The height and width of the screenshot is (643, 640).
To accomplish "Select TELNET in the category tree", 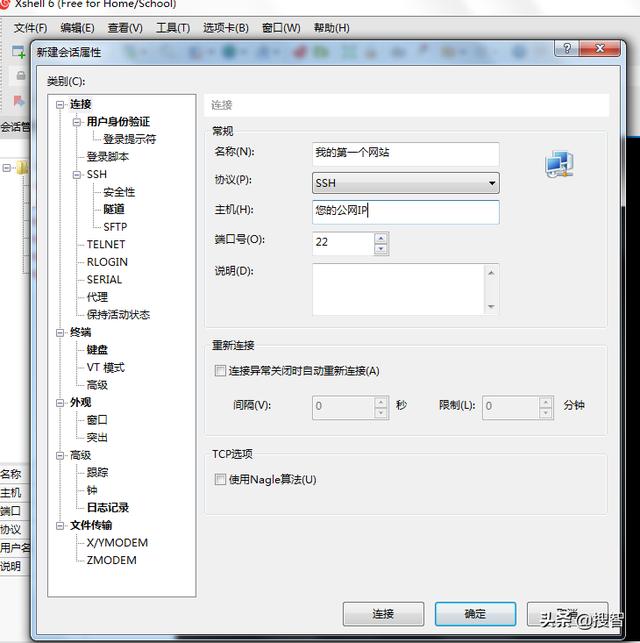I will pyautogui.click(x=106, y=244).
